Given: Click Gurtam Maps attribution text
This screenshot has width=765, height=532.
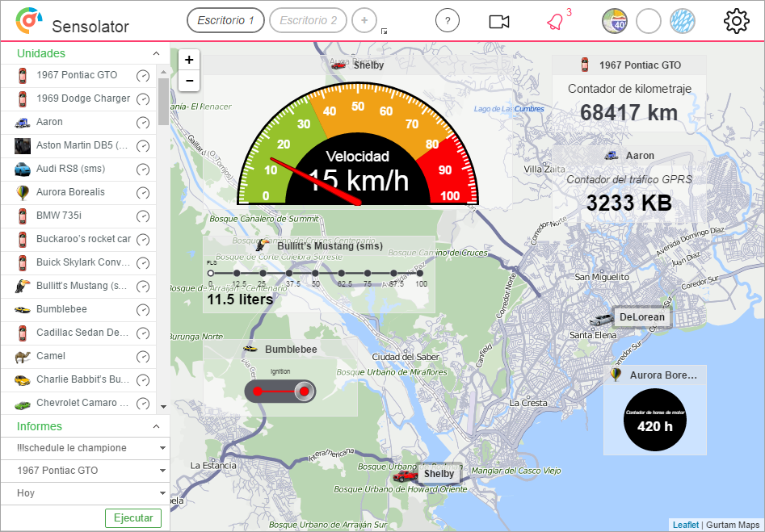Looking at the screenshot, I should [x=733, y=525].
